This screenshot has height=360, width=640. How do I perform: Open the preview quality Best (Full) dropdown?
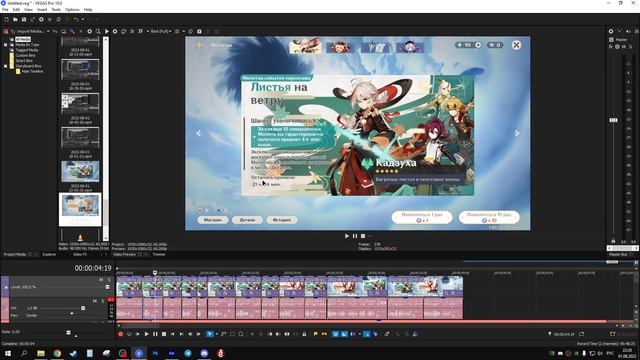click(160, 31)
